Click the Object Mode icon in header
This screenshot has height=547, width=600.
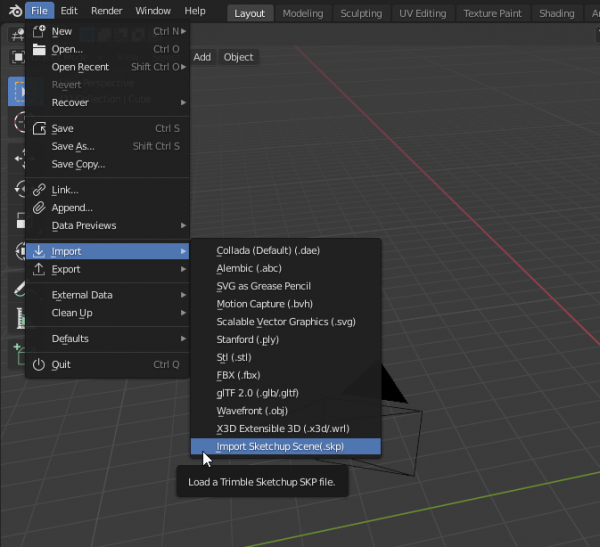click(18, 57)
